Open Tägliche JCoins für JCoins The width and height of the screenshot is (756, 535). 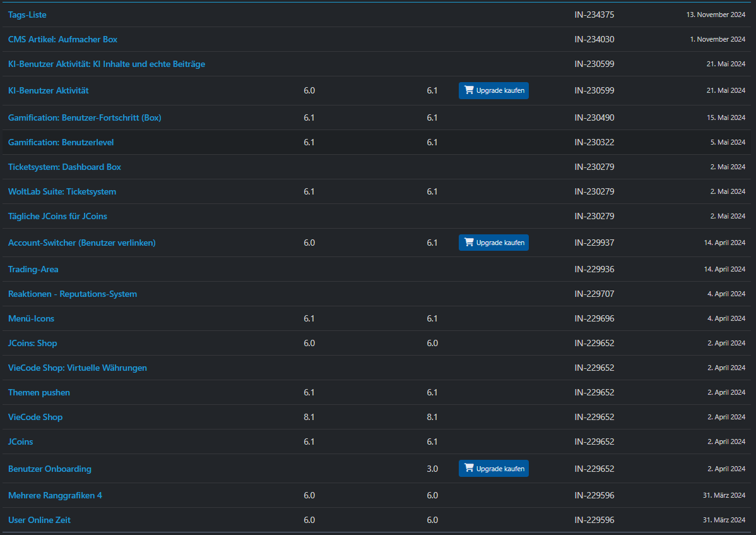coord(57,216)
